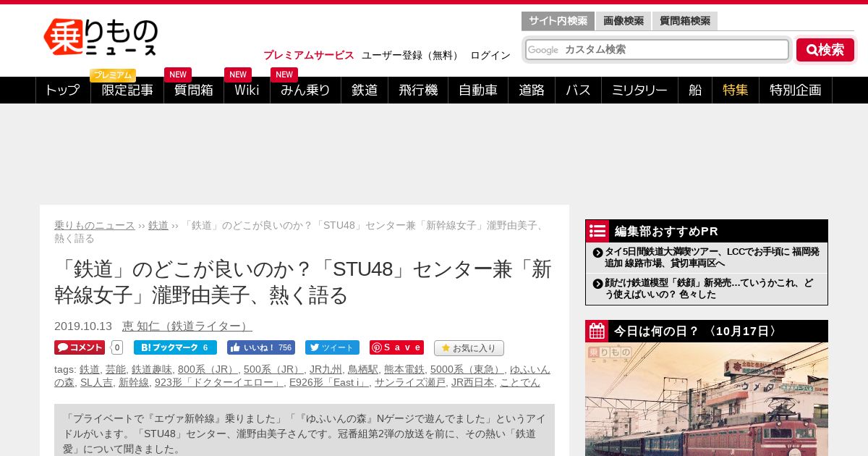Click the B! ブックマーク button

pyautogui.click(x=175, y=347)
